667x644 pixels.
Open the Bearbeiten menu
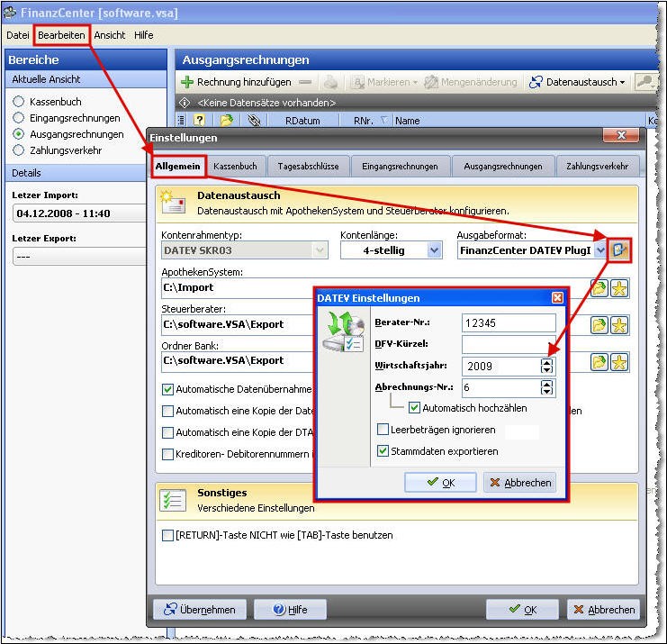point(61,35)
